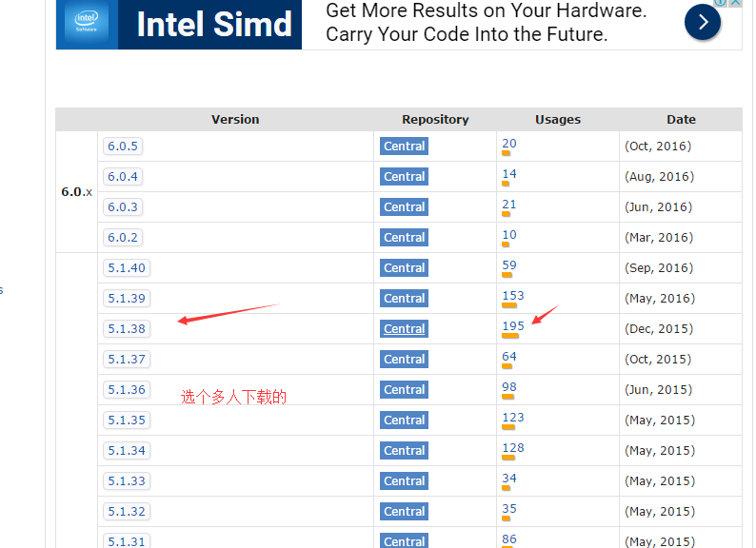Select version 5.1.38
Viewport: 756px width, 548px height.
tap(127, 329)
